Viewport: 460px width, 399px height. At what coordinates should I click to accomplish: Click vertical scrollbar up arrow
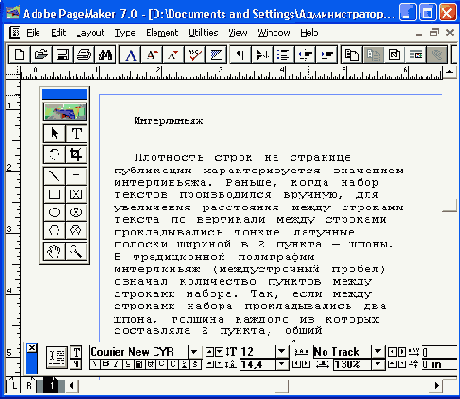[x=450, y=72]
